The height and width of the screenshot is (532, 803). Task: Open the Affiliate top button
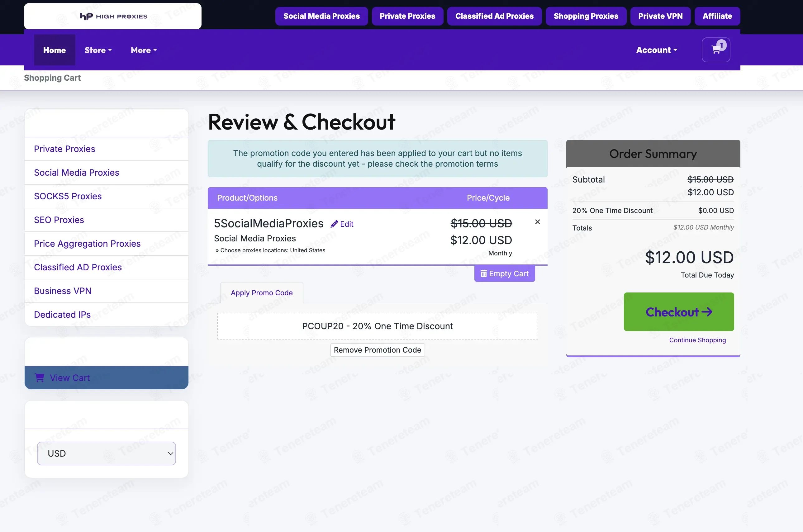[717, 16]
